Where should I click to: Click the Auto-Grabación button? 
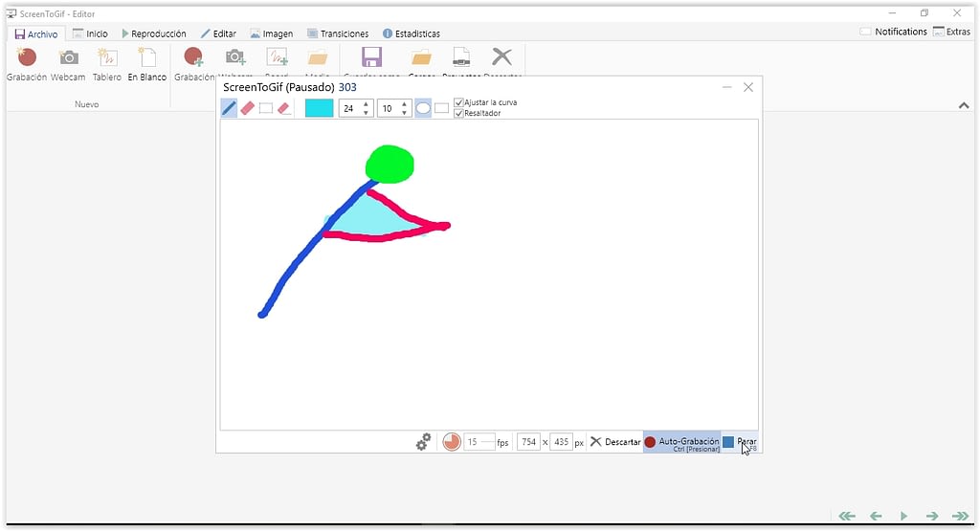coord(681,442)
